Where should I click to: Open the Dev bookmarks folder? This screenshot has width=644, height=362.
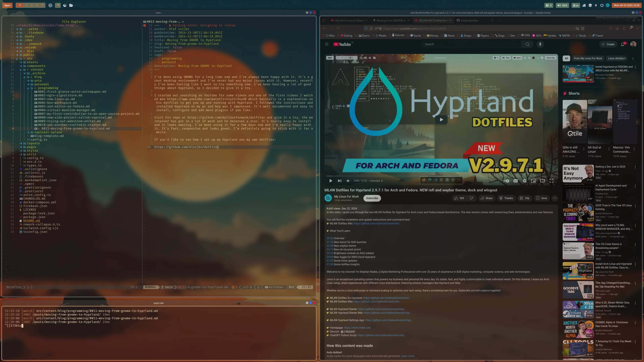coord(511,36)
